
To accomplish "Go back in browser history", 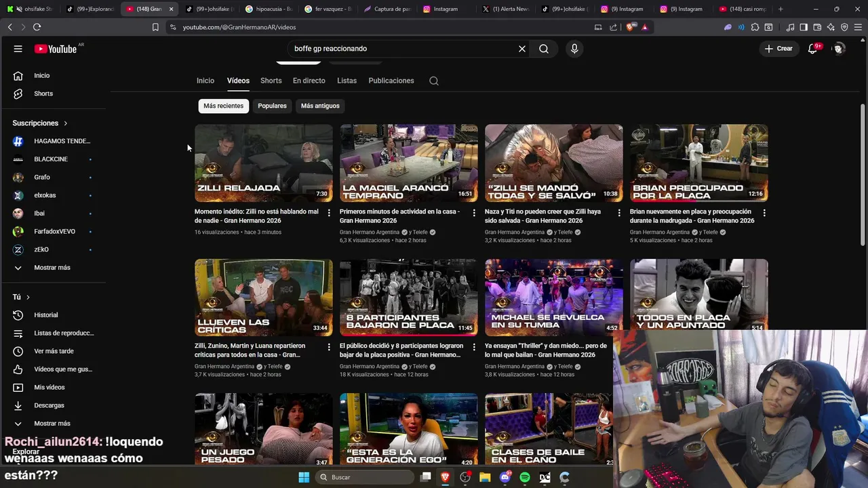I will point(9,27).
